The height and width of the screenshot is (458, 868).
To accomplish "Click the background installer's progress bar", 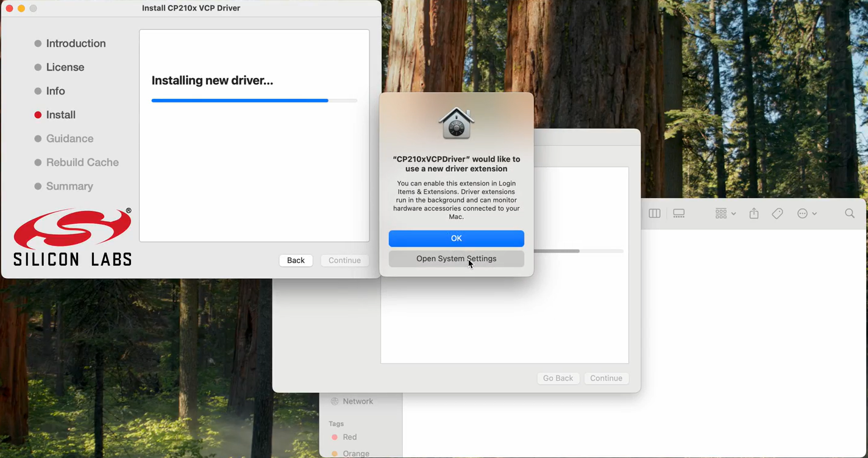I will coord(578,251).
